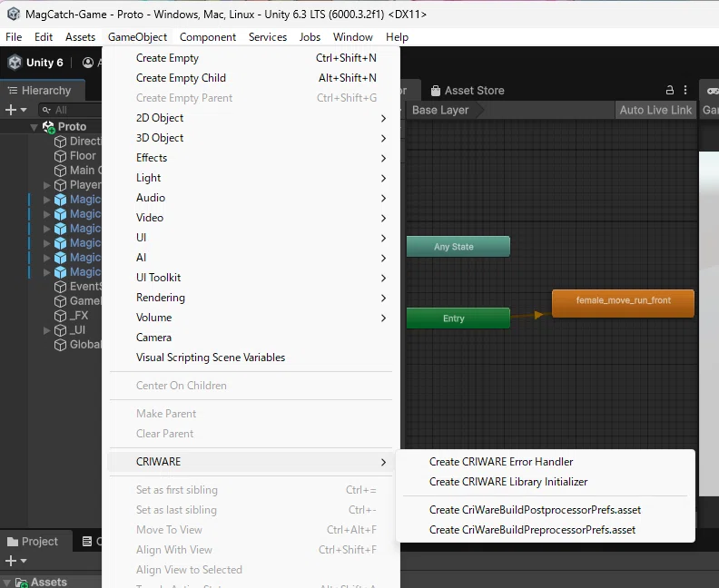Choose Visual Scripting Scene Variables

pyautogui.click(x=251, y=358)
